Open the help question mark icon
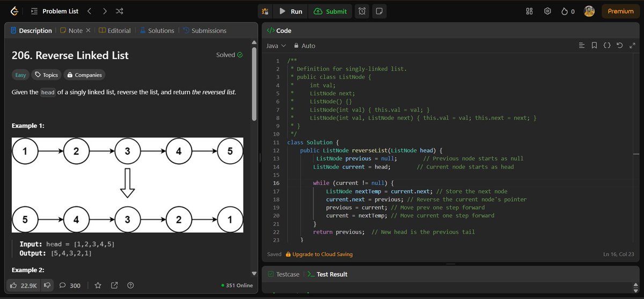 coord(130,286)
